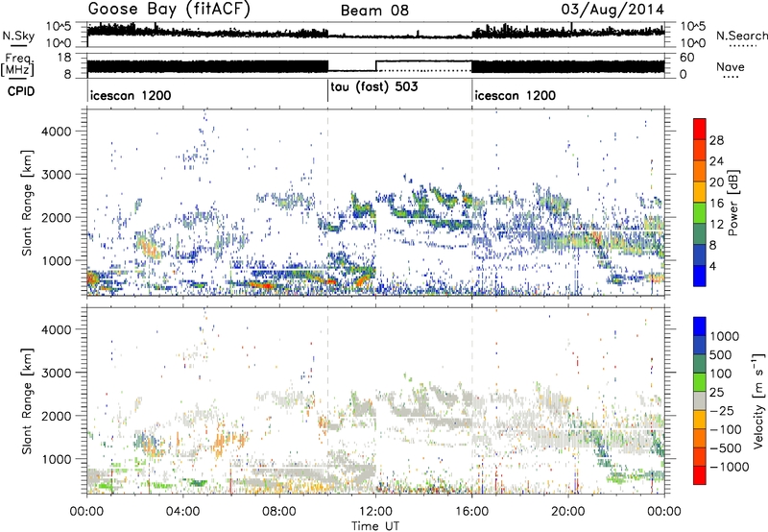Image resolution: width=768 pixels, height=532 pixels.
Task: Click the "Slant Range [km]" label of power panel
Action: pyautogui.click(x=27, y=203)
